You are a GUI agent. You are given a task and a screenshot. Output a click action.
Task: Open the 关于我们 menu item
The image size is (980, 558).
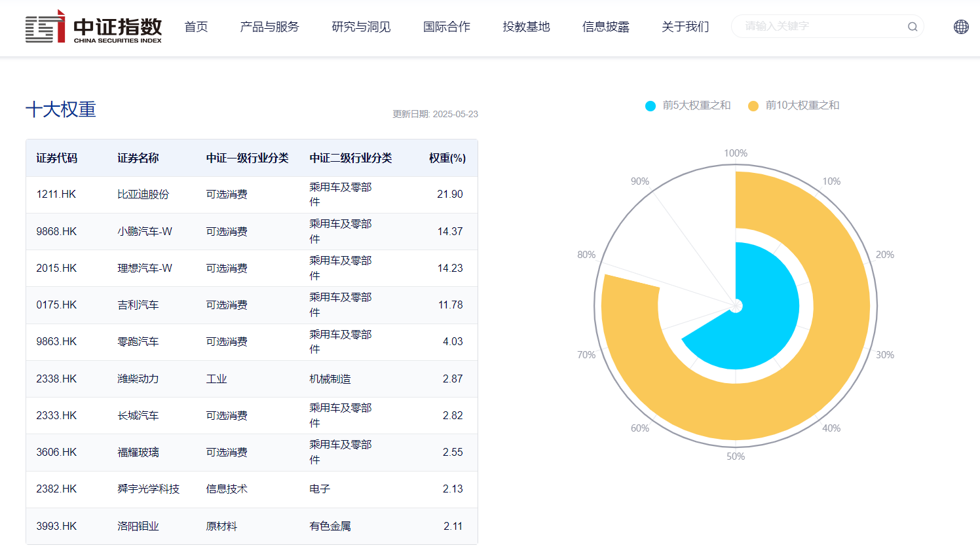[685, 27]
